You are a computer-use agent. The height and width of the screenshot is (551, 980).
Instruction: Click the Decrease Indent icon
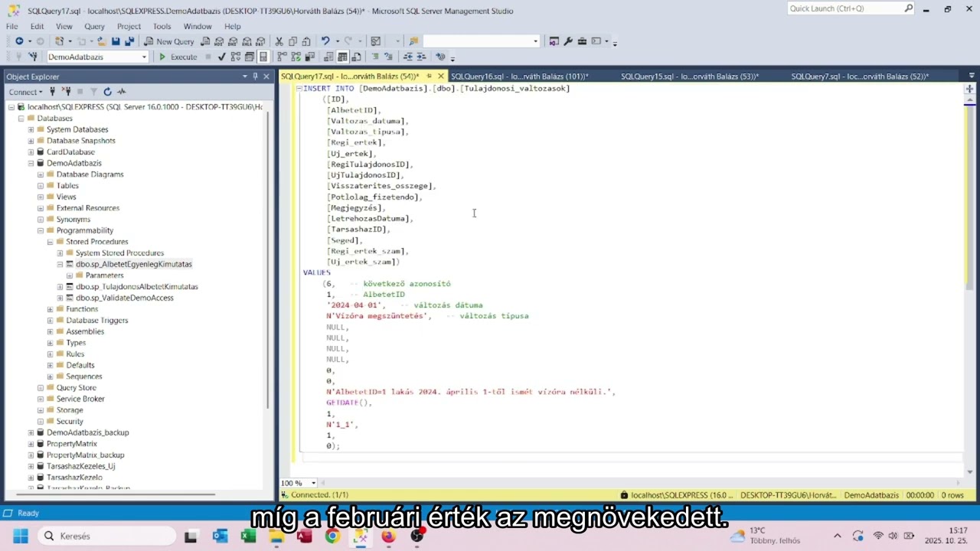408,57
